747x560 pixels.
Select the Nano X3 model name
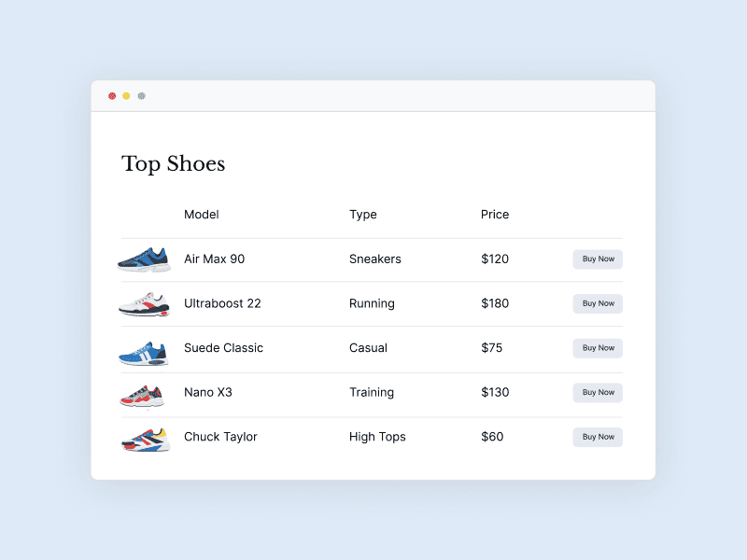[207, 392]
